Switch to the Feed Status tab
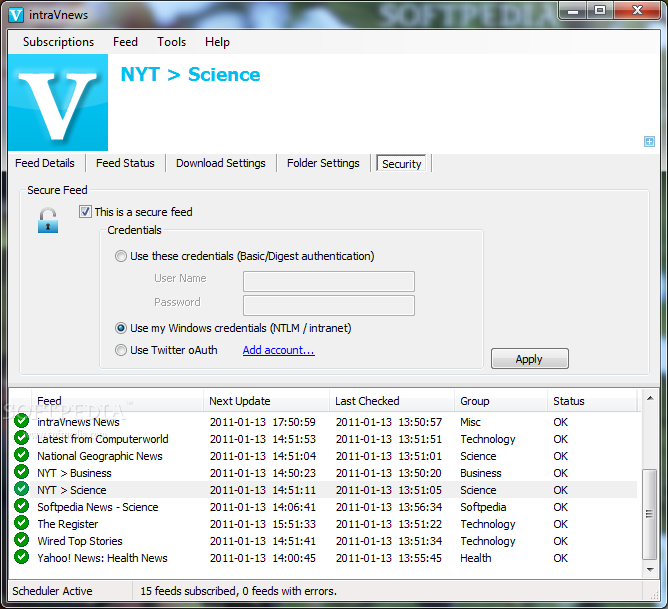Image resolution: width=668 pixels, height=609 pixels. (125, 163)
